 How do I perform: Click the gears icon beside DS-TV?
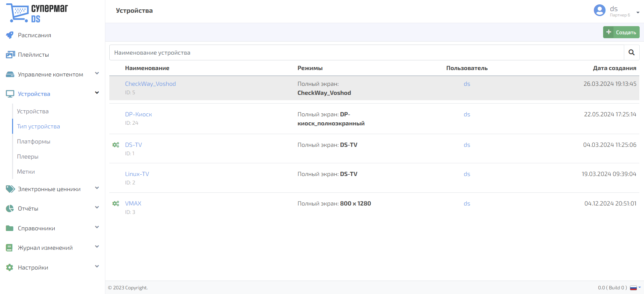click(116, 145)
